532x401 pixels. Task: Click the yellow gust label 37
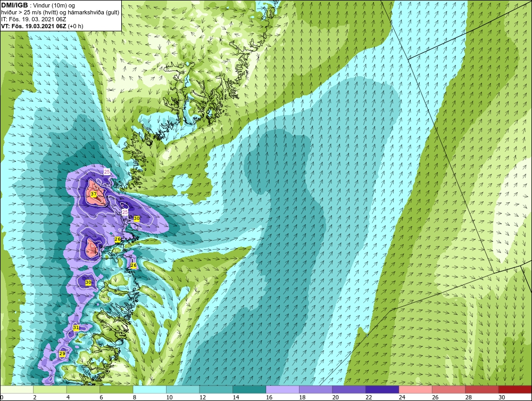pos(94,194)
